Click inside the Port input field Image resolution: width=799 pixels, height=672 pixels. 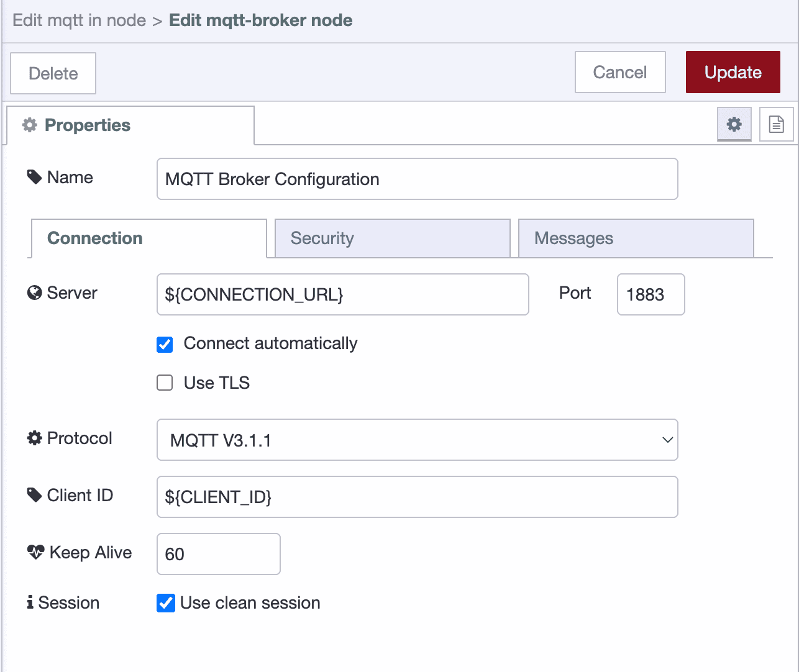(x=650, y=294)
